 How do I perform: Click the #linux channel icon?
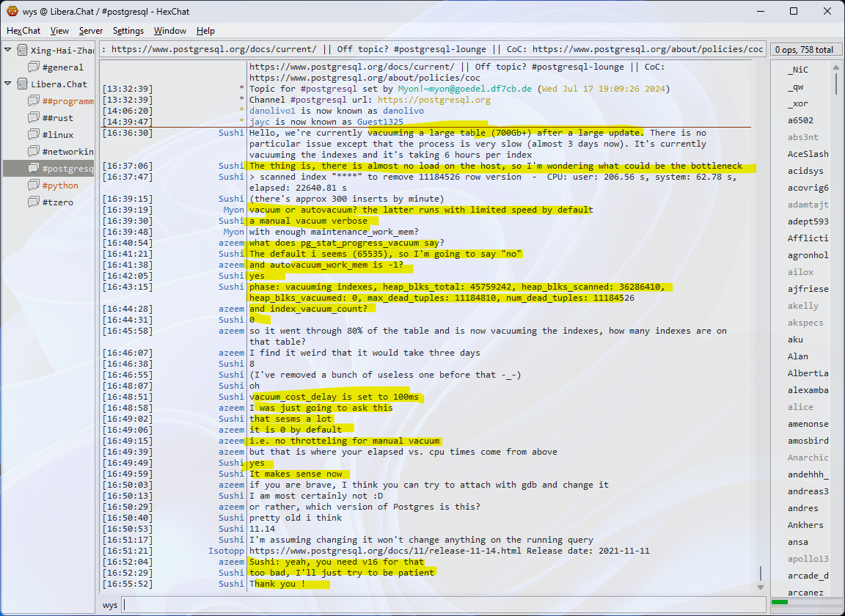[x=34, y=135]
